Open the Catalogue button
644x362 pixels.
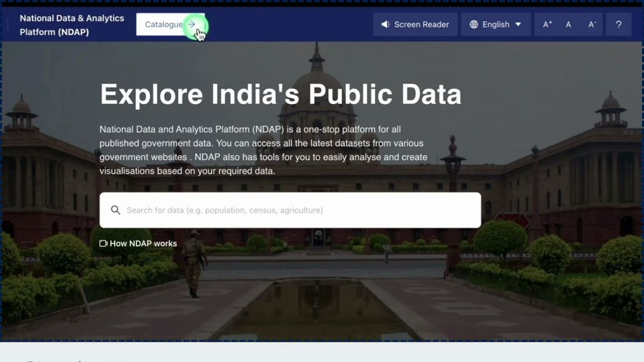(x=171, y=24)
